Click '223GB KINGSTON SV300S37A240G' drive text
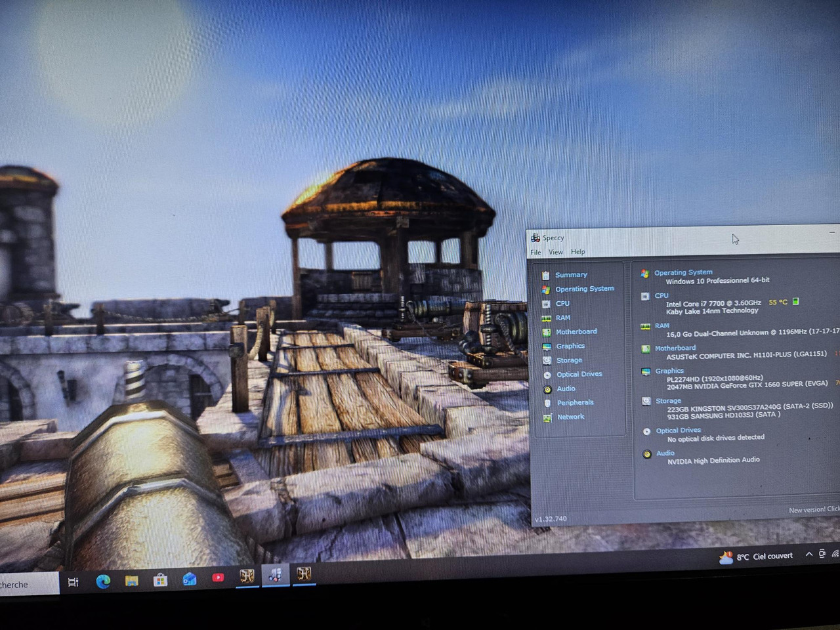 pyautogui.click(x=724, y=408)
